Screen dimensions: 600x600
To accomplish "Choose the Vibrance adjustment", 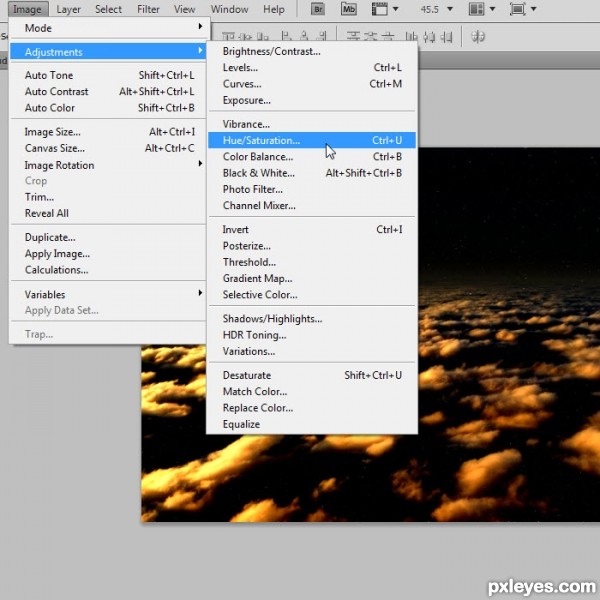I will [x=311, y=124].
